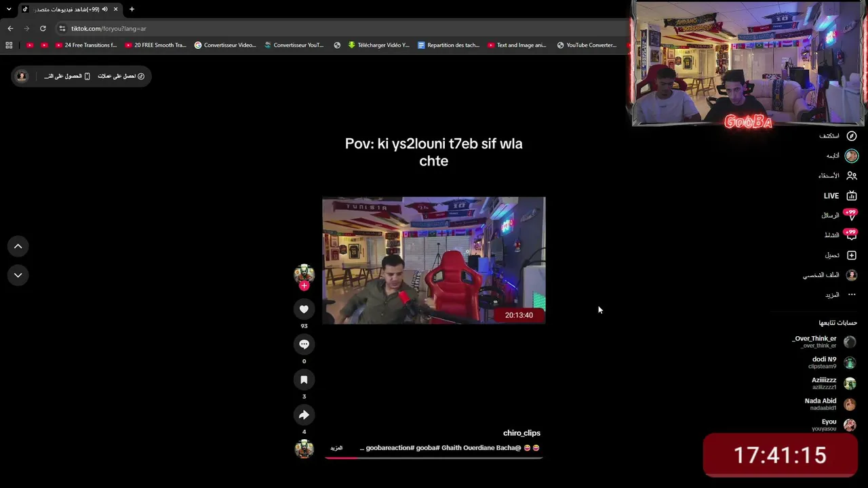Select the TikTok browser tab
The image size is (868, 488).
click(70, 9)
